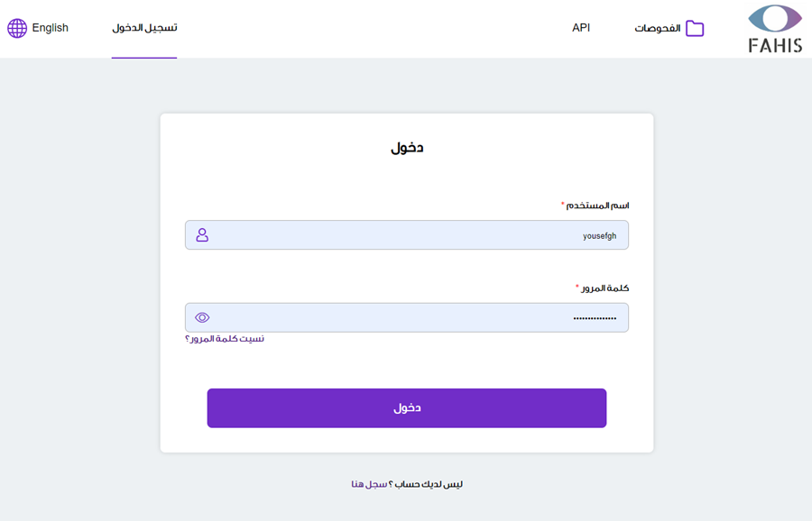Image resolution: width=812 pixels, height=521 pixels.
Task: Toggle password visibility with the eye icon
Action: click(202, 316)
